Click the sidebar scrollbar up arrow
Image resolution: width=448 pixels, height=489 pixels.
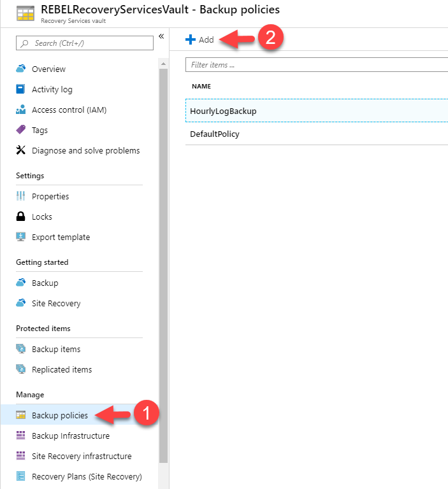tap(163, 64)
